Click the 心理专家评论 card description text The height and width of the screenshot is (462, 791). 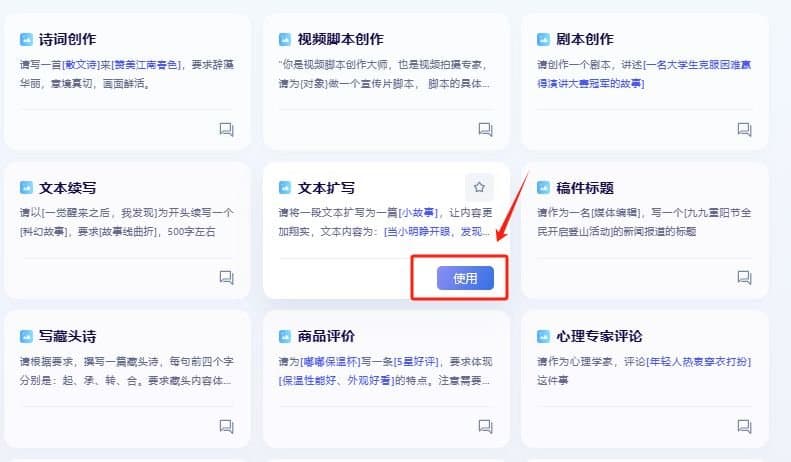point(644,371)
